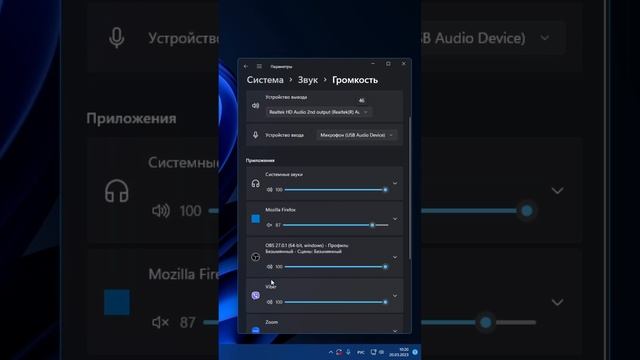
Task: Click the headphones icon for system sounds
Action: 256,183
